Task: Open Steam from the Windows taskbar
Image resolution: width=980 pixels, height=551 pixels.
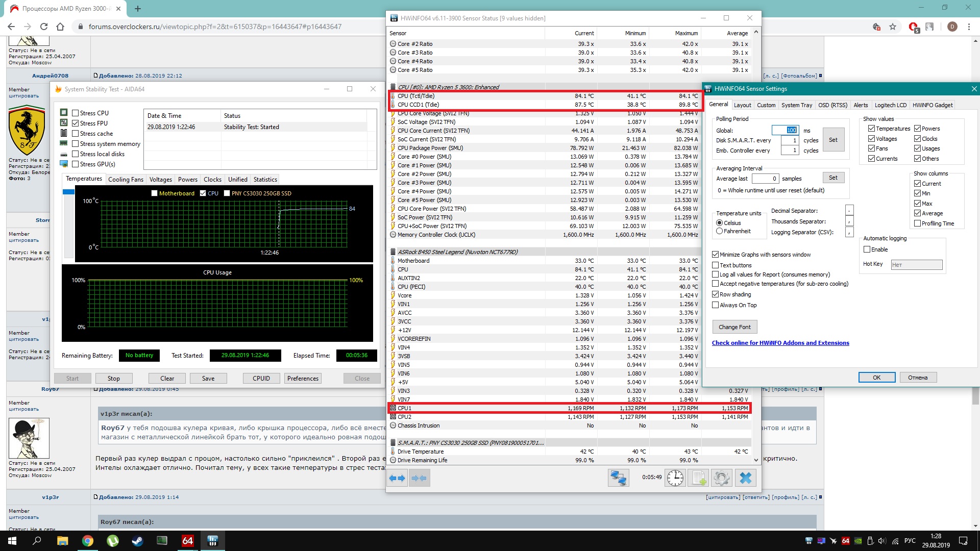Action: (137, 541)
